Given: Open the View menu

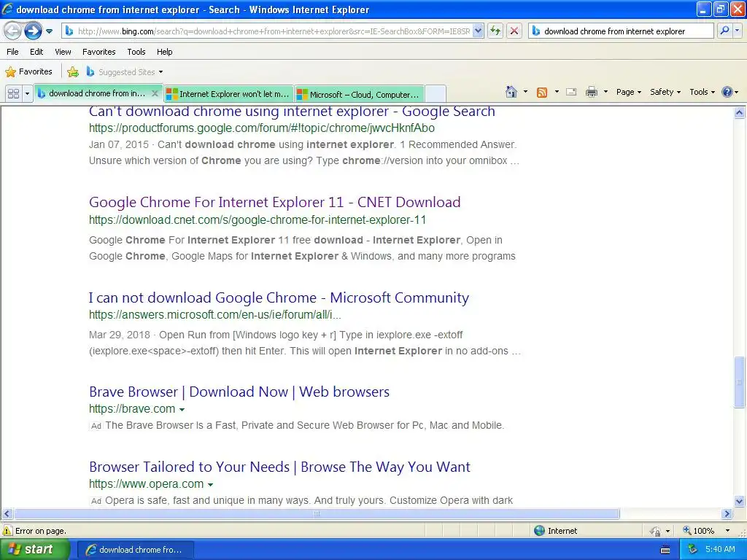Looking at the screenshot, I should coord(63,52).
